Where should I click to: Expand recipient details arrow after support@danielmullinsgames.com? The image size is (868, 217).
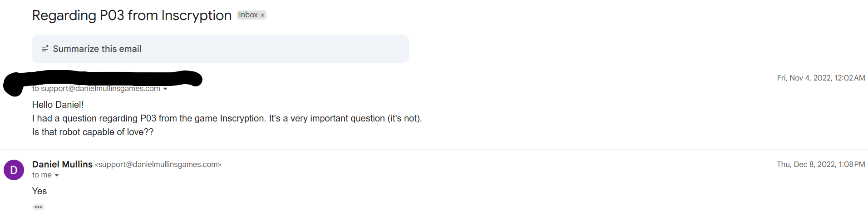pos(165,89)
